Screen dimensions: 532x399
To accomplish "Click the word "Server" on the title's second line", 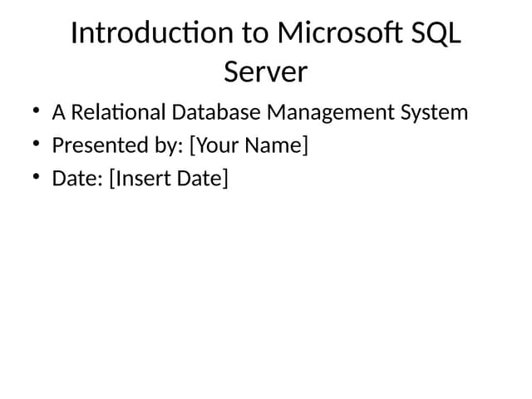I will (x=266, y=72).
